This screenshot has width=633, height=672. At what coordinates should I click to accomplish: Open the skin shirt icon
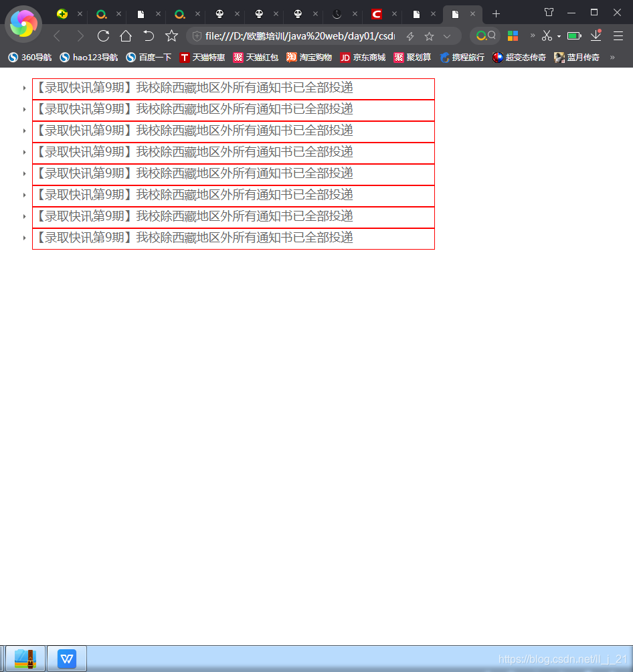click(549, 13)
